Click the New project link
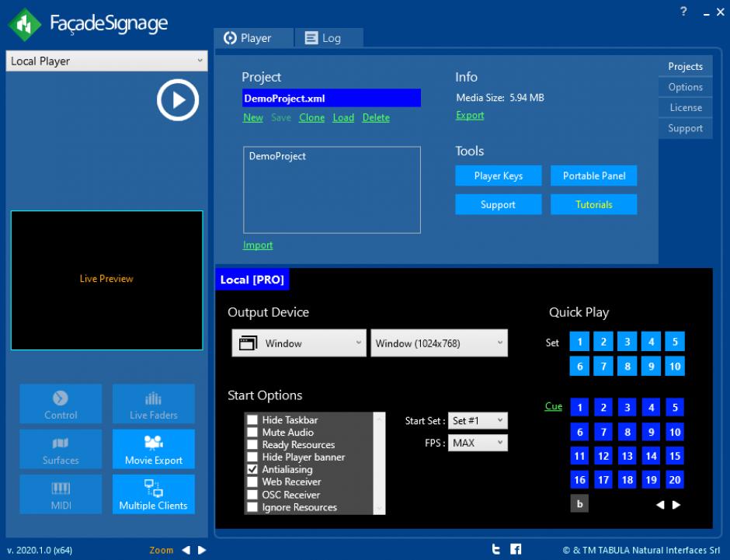730x560 pixels. coord(253,118)
